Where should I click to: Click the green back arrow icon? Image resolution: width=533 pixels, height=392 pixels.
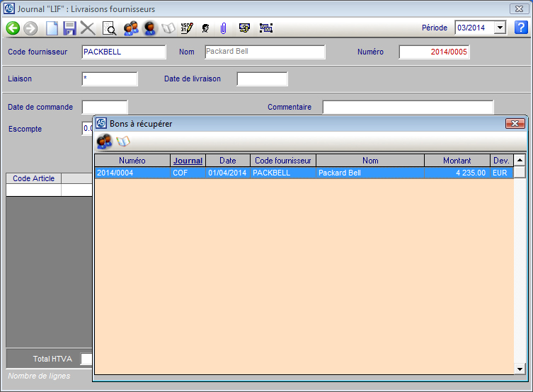pyautogui.click(x=13, y=28)
